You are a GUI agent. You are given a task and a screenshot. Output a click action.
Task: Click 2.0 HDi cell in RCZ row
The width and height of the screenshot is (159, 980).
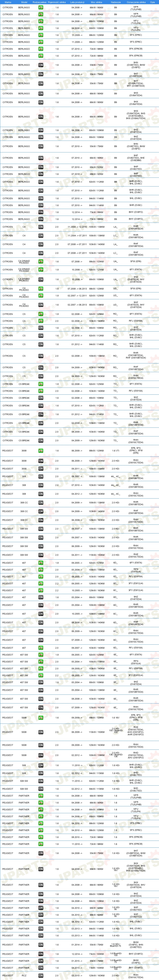115,976
